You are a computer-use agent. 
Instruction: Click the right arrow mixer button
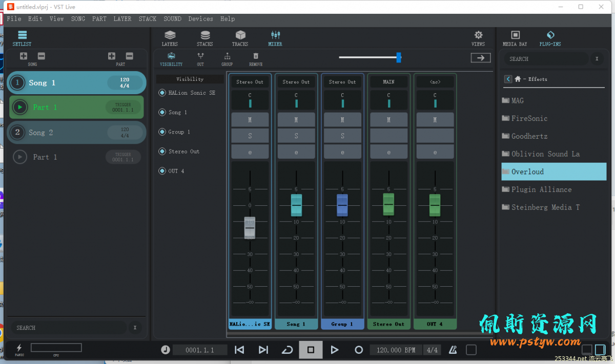[480, 58]
